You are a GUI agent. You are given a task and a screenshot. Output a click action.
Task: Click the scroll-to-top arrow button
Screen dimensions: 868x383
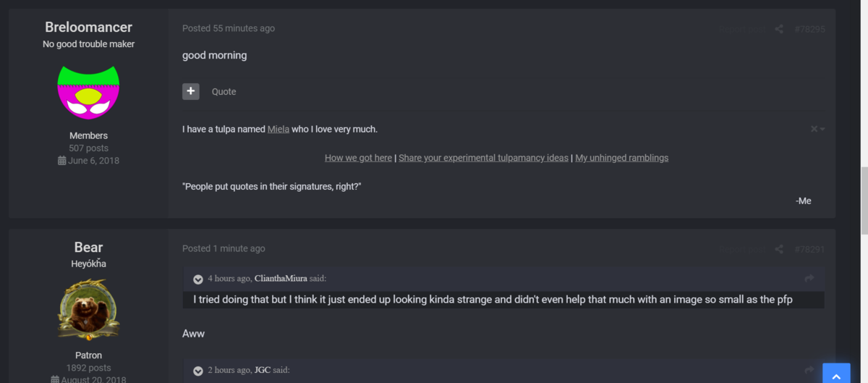pyautogui.click(x=836, y=375)
